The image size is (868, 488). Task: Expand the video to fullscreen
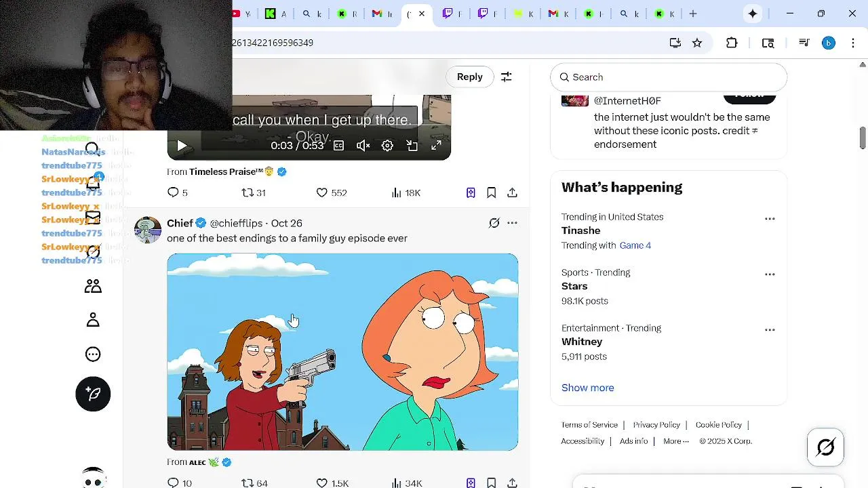tap(437, 146)
